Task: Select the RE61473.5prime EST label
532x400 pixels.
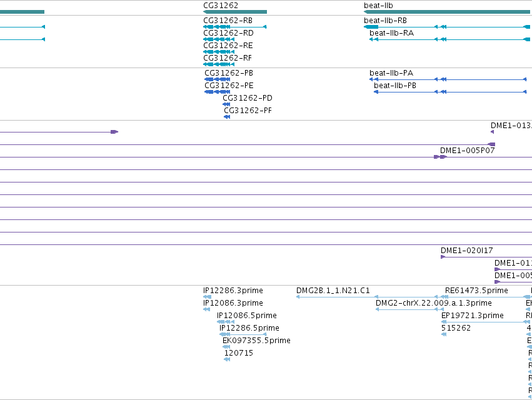Action: click(x=476, y=291)
